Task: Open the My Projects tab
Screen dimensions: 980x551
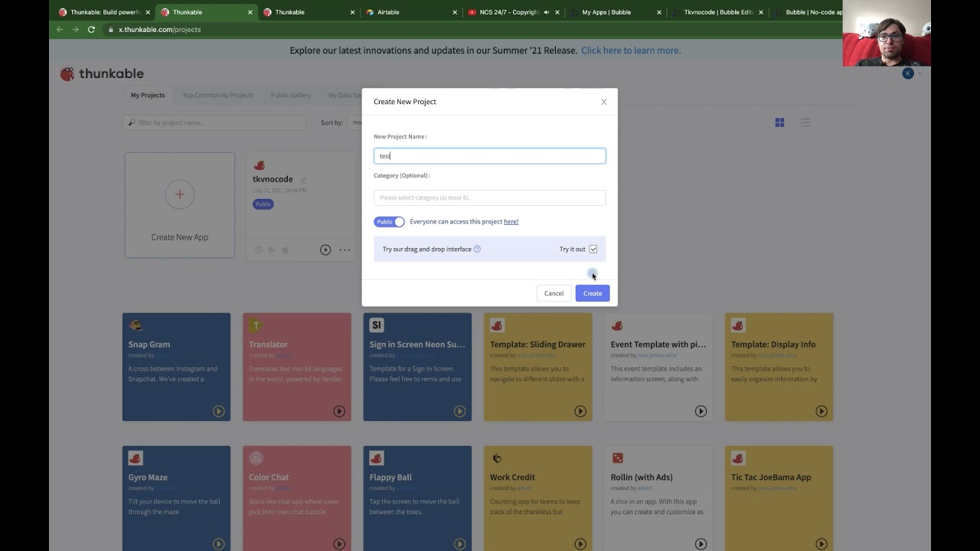Action: (148, 95)
